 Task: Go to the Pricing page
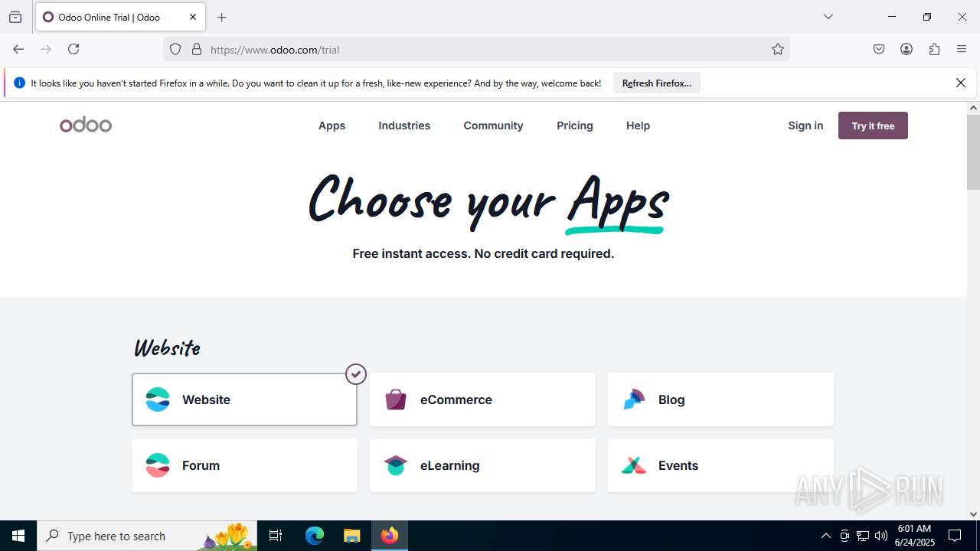[575, 126]
